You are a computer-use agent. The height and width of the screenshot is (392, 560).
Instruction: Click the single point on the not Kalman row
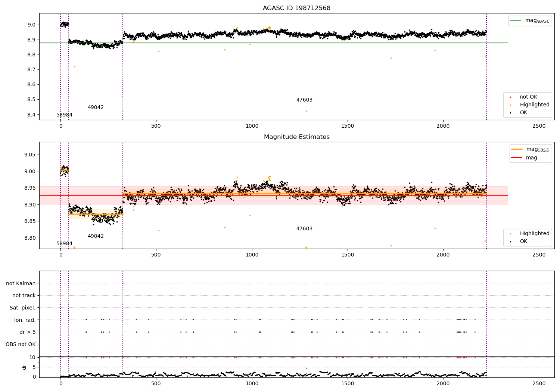[123, 283]
